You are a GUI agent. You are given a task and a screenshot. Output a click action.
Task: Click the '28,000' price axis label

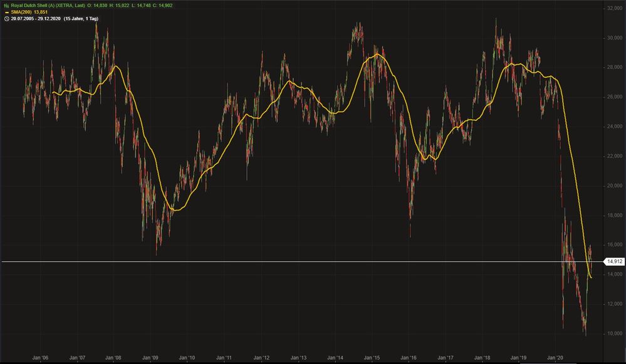point(615,68)
